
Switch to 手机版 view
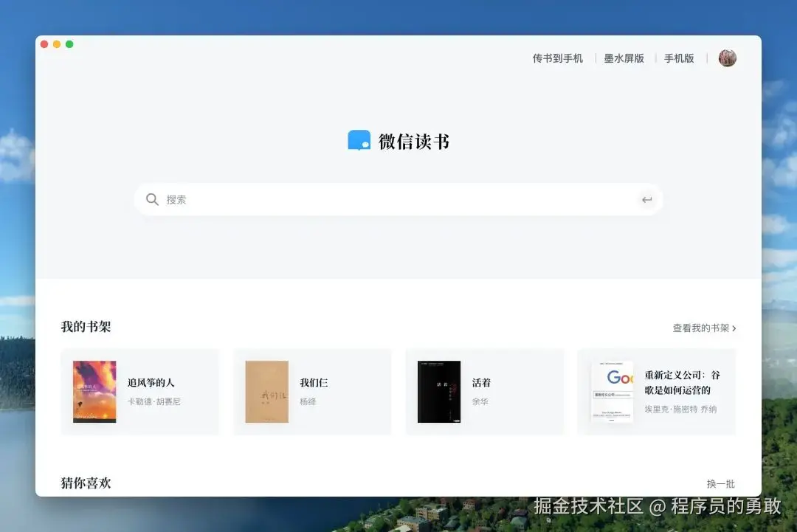(679, 58)
